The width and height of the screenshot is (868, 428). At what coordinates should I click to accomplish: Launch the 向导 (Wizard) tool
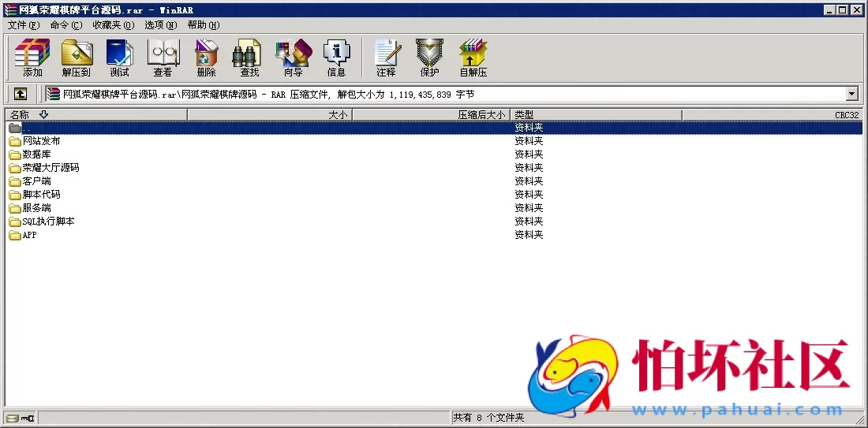[294, 57]
